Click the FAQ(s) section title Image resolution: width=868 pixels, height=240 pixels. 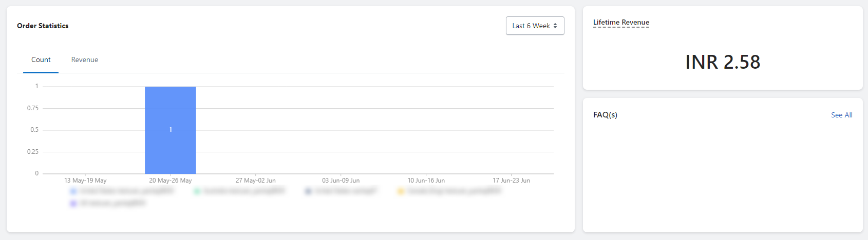605,115
